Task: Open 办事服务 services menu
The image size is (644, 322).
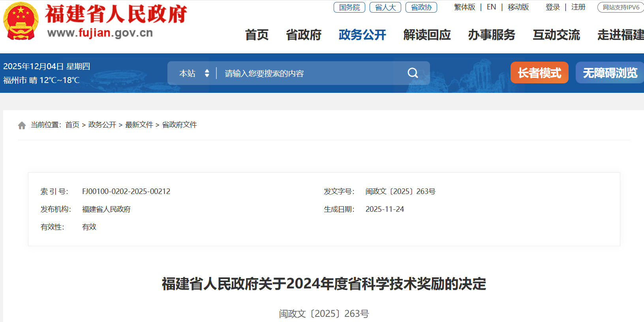Action: click(492, 35)
